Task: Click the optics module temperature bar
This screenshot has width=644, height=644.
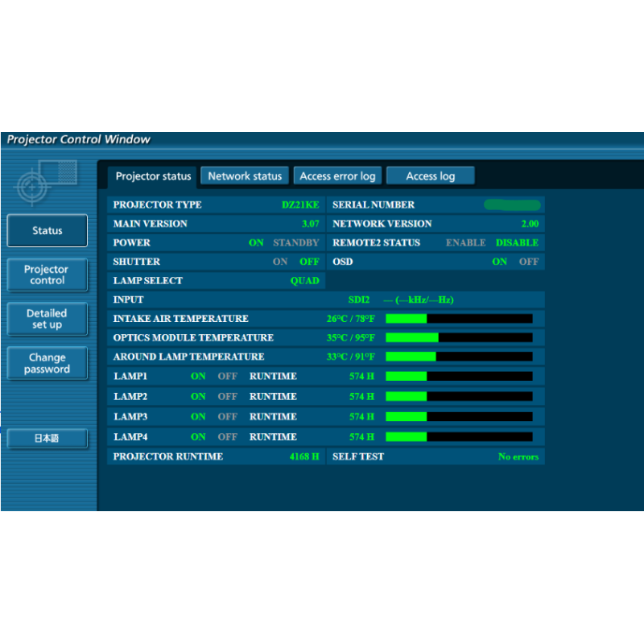Action: click(459, 337)
